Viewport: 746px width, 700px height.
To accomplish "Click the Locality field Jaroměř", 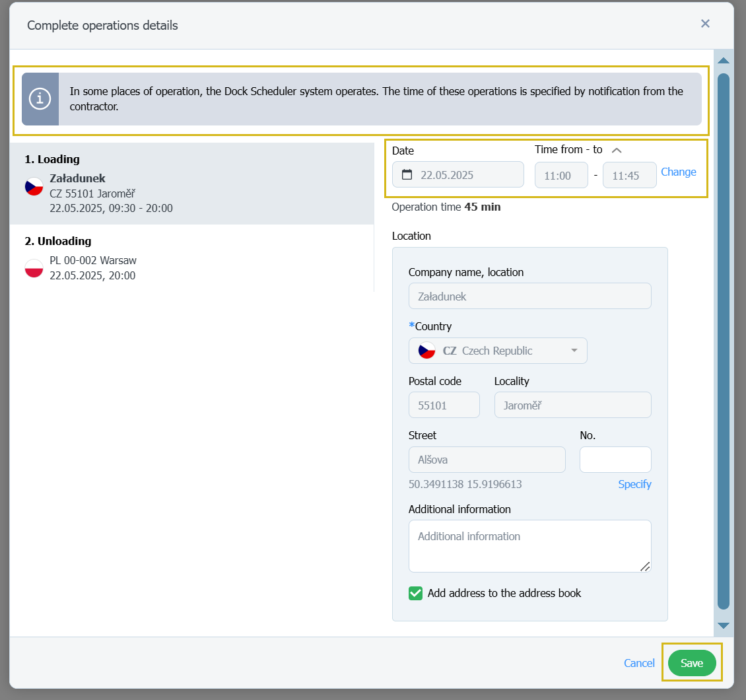I will click(x=572, y=405).
